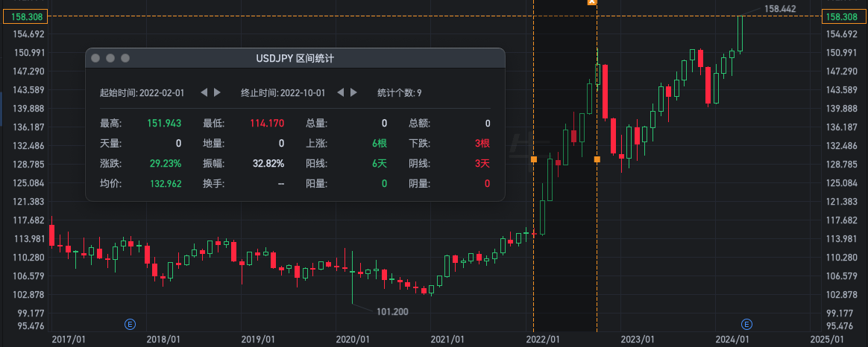Screen dimensions: 868x347
Task: Select the right orange range handle
Action: tap(597, 159)
